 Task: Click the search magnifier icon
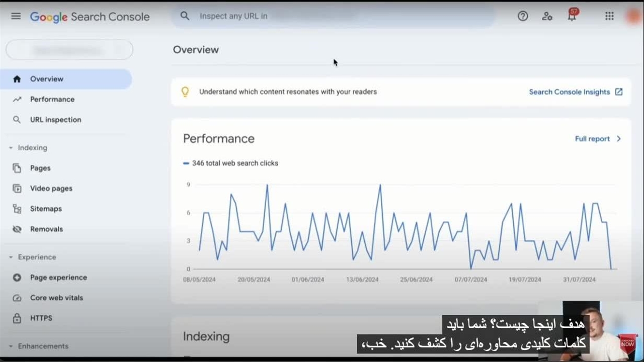[185, 16]
